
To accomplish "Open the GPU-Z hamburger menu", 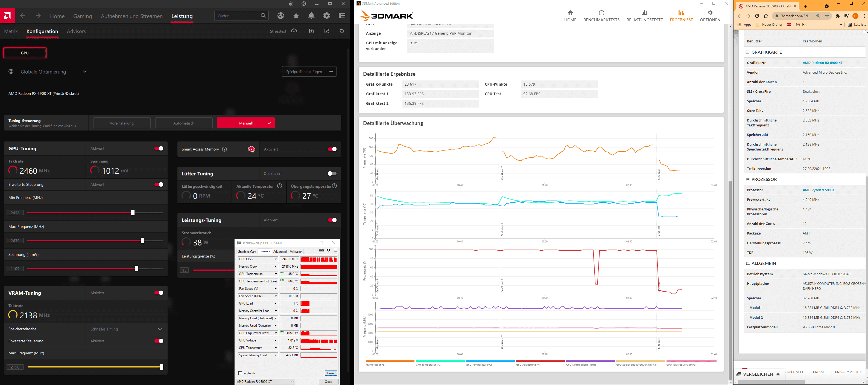I will [x=336, y=250].
